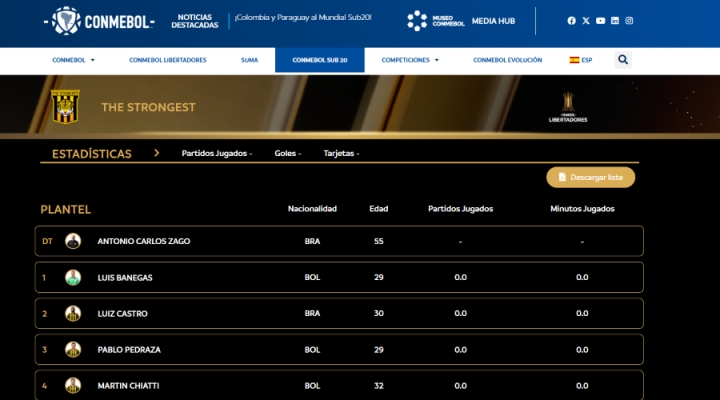
Task: Open the Museo CONMEBOL icon link
Action: [435, 21]
